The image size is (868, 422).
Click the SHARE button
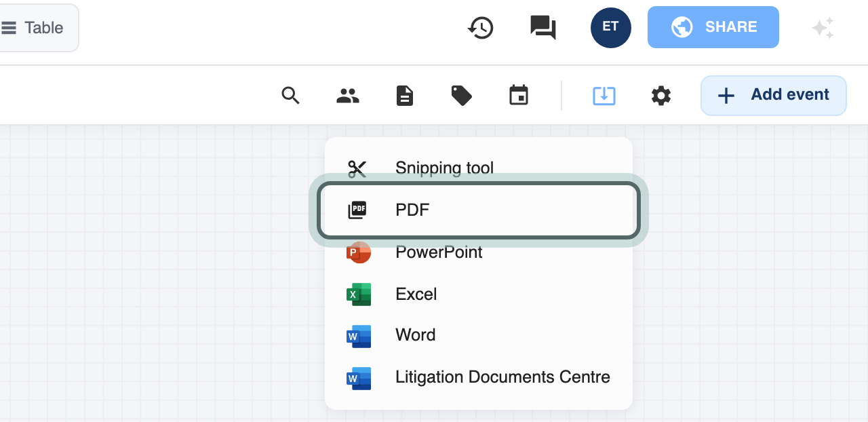[713, 27]
